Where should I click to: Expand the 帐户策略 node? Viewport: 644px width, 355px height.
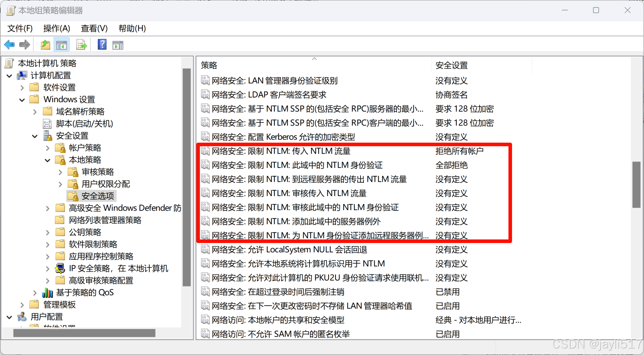(x=48, y=148)
